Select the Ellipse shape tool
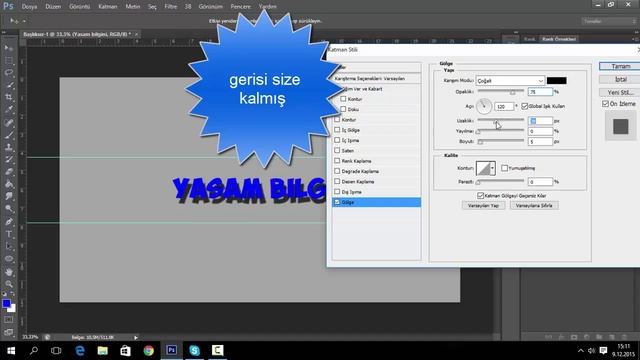 click(x=9, y=259)
